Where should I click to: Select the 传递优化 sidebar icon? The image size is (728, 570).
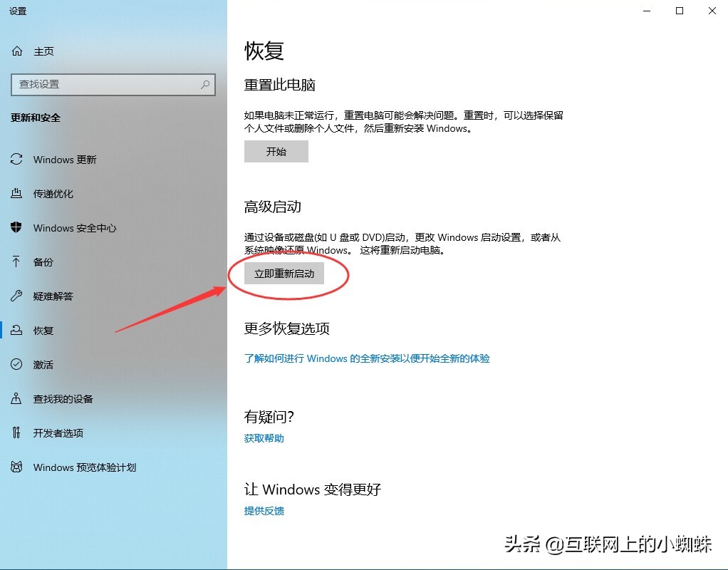coord(19,193)
